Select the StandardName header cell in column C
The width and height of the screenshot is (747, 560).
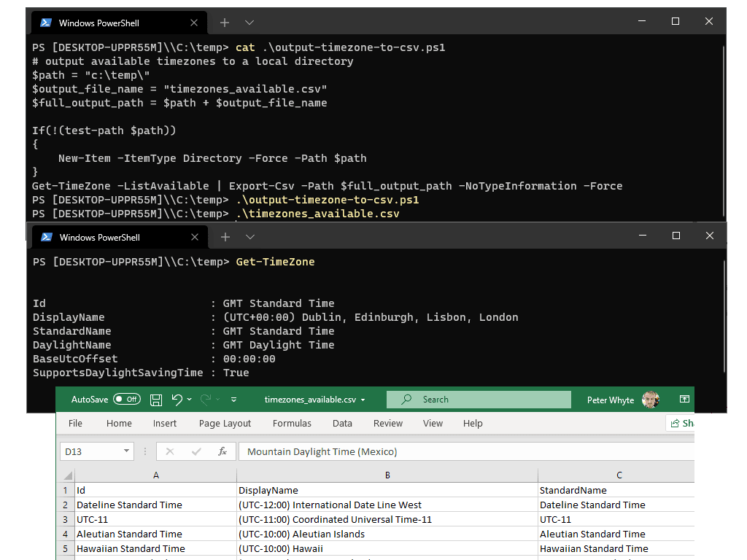click(616, 490)
